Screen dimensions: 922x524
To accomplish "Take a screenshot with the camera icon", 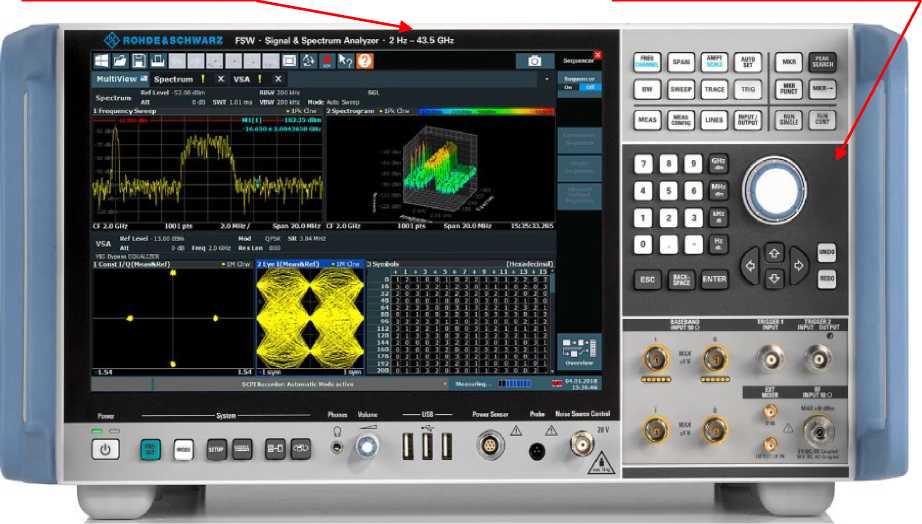I will click(x=535, y=61).
